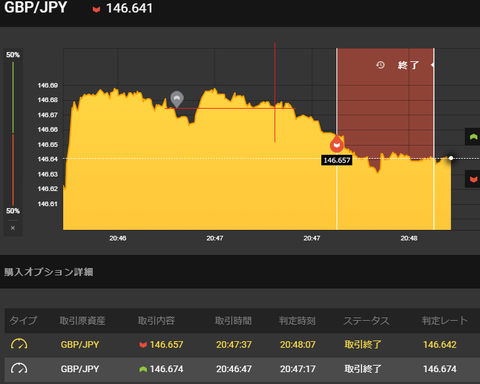Viewport: 480px width, 384px height.
Task: Click the 判定時刻 column header
Action: point(297,321)
